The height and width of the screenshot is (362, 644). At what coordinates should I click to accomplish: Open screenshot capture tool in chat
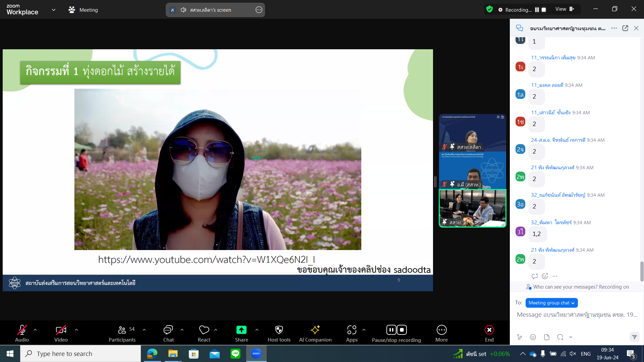560,337
